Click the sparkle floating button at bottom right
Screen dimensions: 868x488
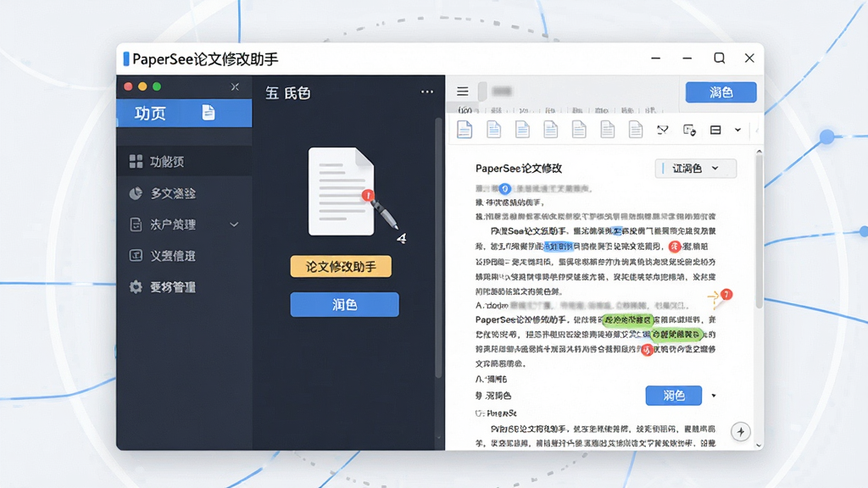coord(741,431)
